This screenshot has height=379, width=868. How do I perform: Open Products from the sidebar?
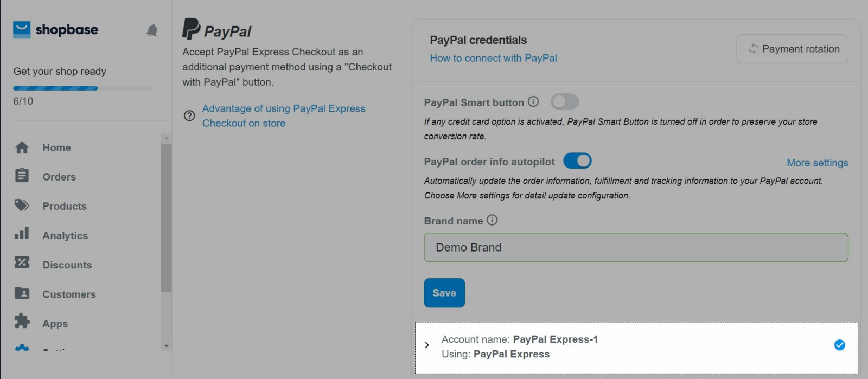click(22, 206)
